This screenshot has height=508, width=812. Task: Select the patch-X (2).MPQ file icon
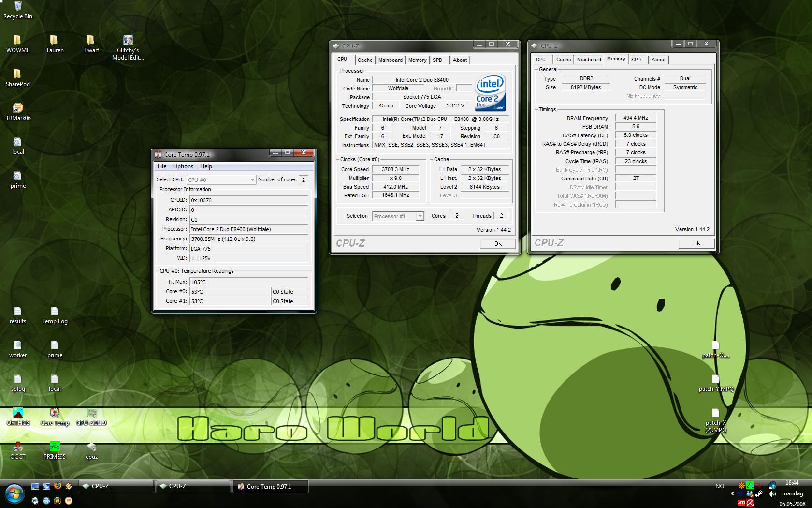point(716,420)
